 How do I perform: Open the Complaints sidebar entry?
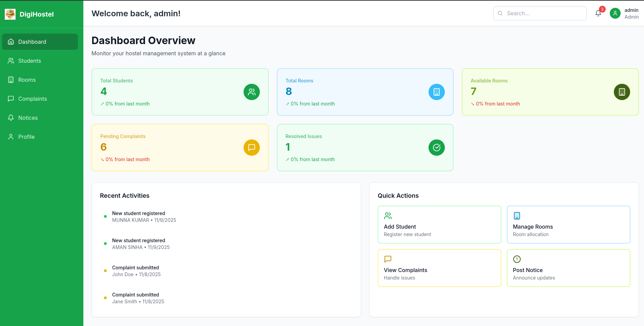tap(33, 99)
